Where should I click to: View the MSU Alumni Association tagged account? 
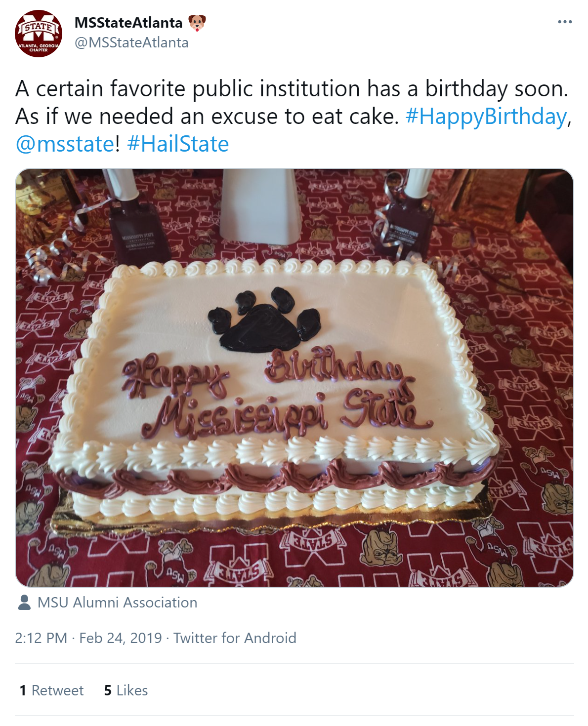pyautogui.click(x=117, y=603)
